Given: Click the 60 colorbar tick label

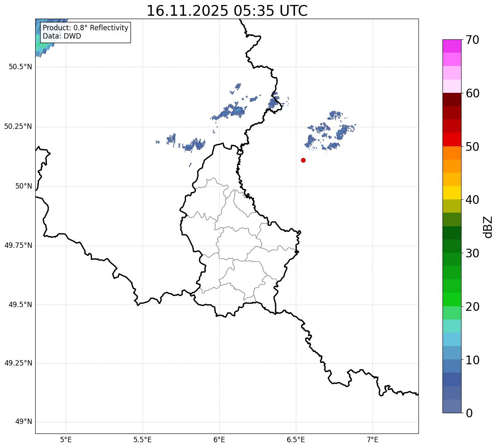Looking at the screenshot, I should tap(473, 93).
